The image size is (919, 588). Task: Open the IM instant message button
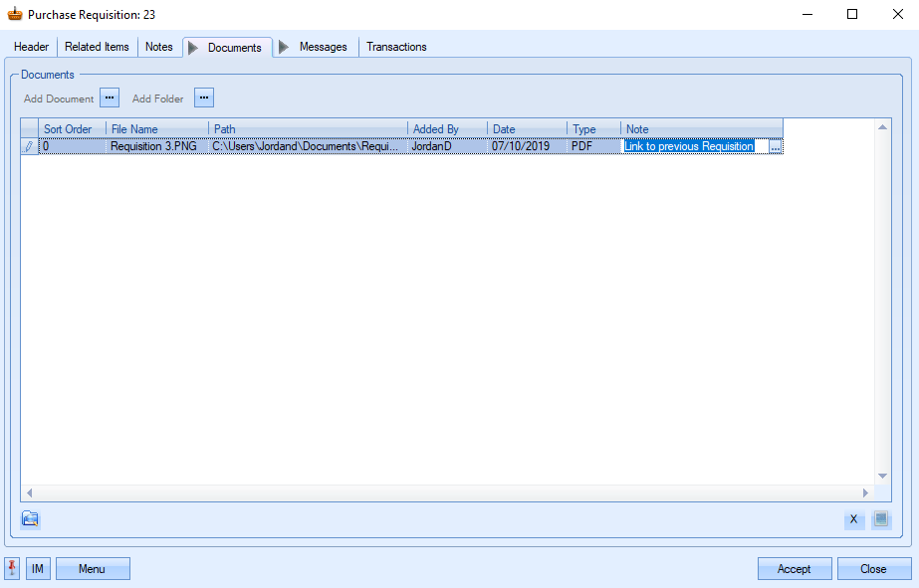coord(38,569)
